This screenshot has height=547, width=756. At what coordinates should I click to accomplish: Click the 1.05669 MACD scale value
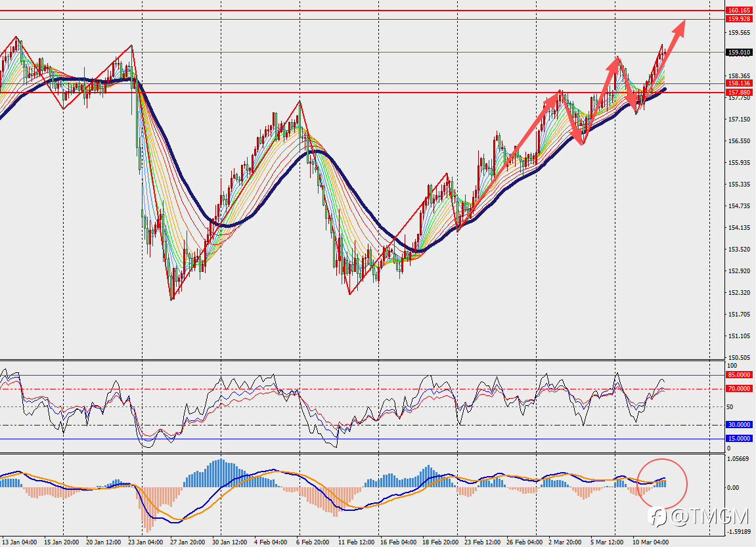click(738, 459)
